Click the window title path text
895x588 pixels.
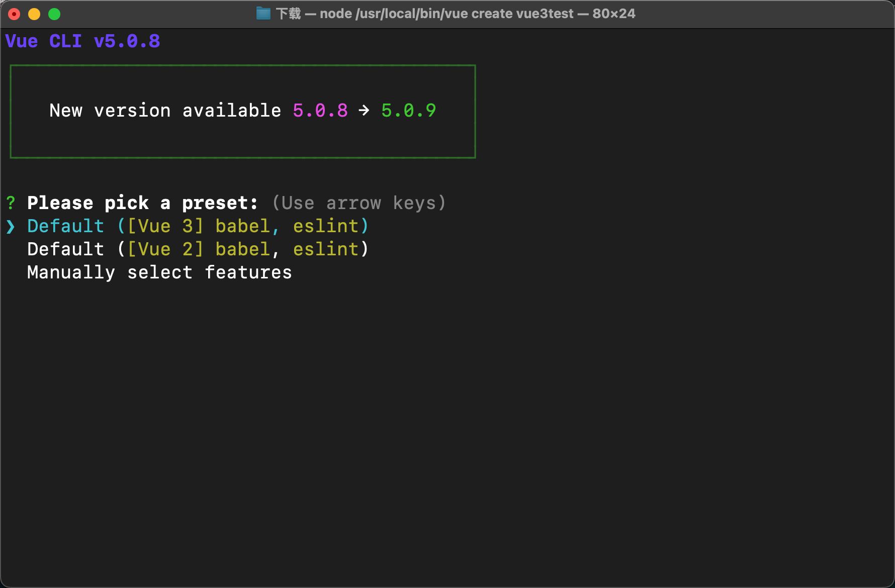coord(446,14)
